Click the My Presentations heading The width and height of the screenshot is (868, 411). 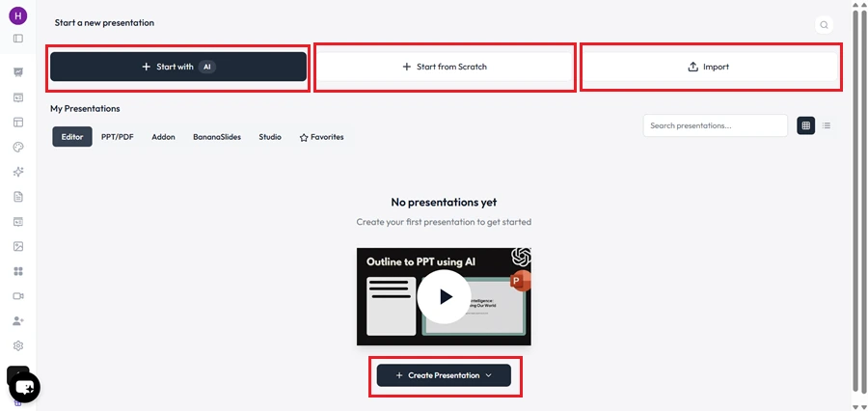[x=85, y=109]
